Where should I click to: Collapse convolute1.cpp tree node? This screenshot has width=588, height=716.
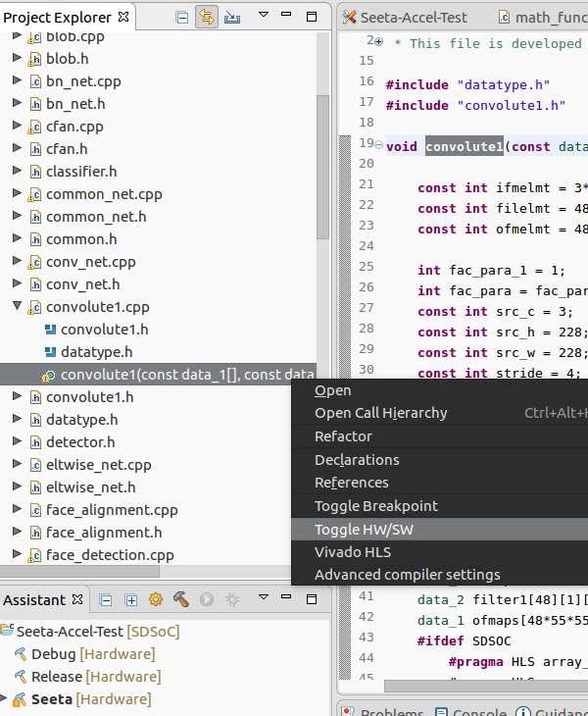point(17,305)
